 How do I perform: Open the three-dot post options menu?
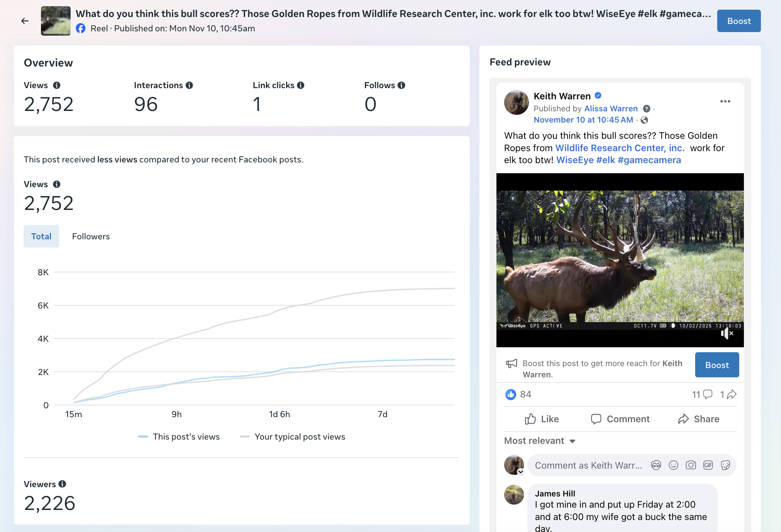725,101
